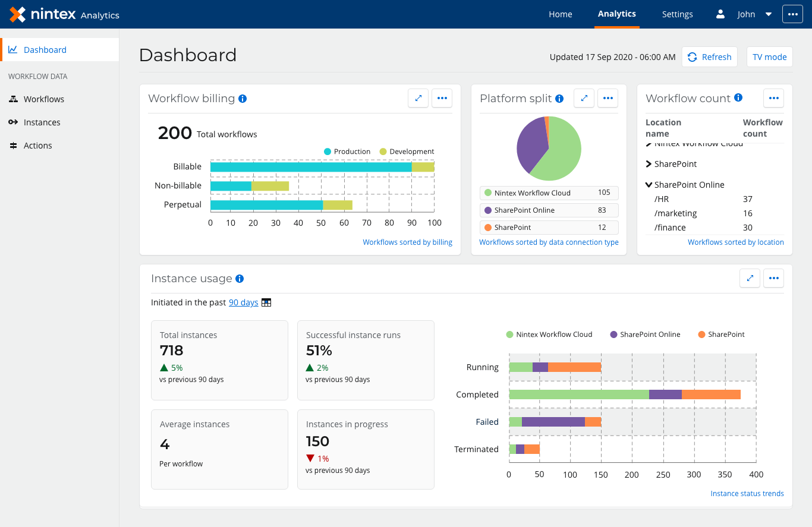Open Workflows sorted by location link

[x=736, y=242]
